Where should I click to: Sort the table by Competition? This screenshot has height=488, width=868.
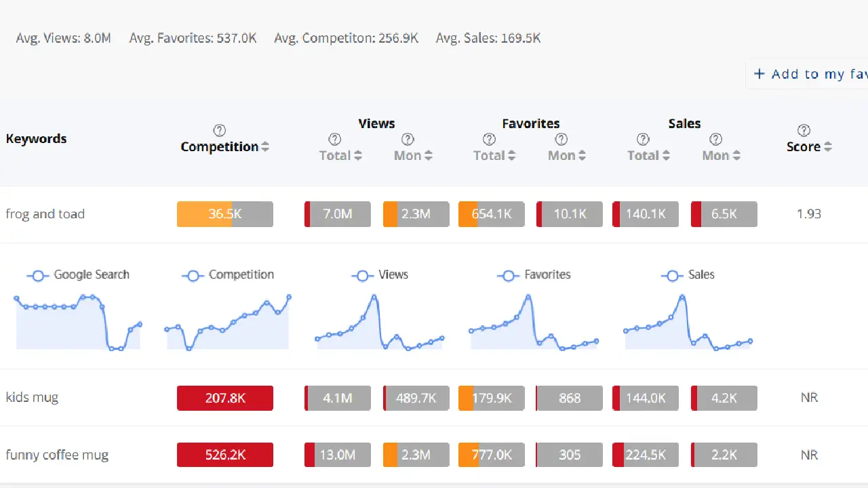pyautogui.click(x=266, y=146)
